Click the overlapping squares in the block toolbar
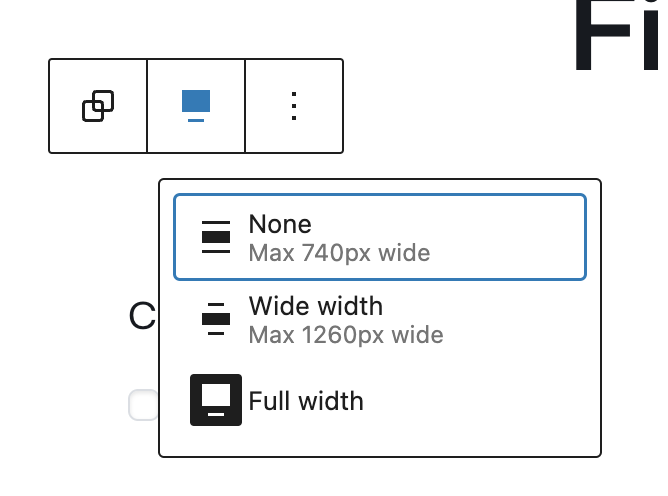Viewport: 668px width, 496px height. pyautogui.click(x=98, y=106)
